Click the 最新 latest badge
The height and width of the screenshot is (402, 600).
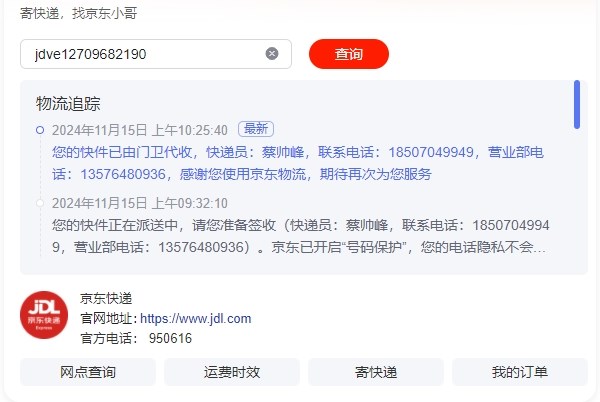256,129
